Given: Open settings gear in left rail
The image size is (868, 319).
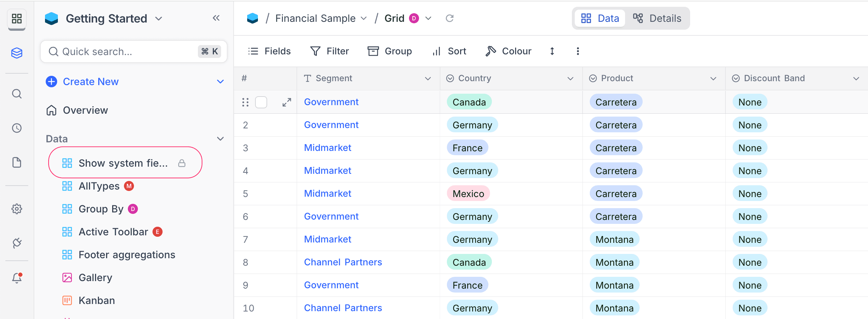Looking at the screenshot, I should pyautogui.click(x=17, y=209).
